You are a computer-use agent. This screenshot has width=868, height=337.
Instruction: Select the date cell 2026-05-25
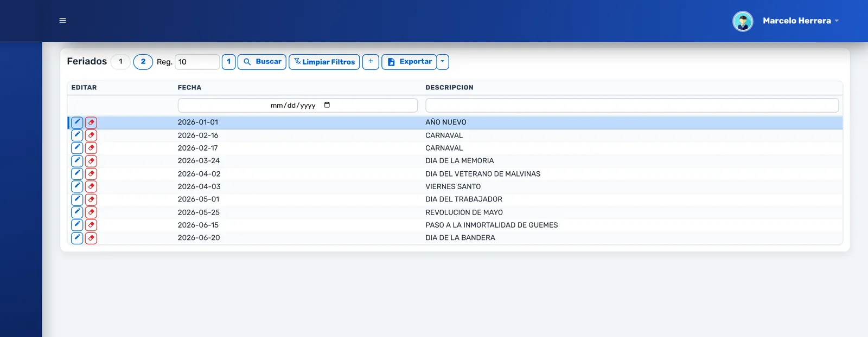coord(199,212)
